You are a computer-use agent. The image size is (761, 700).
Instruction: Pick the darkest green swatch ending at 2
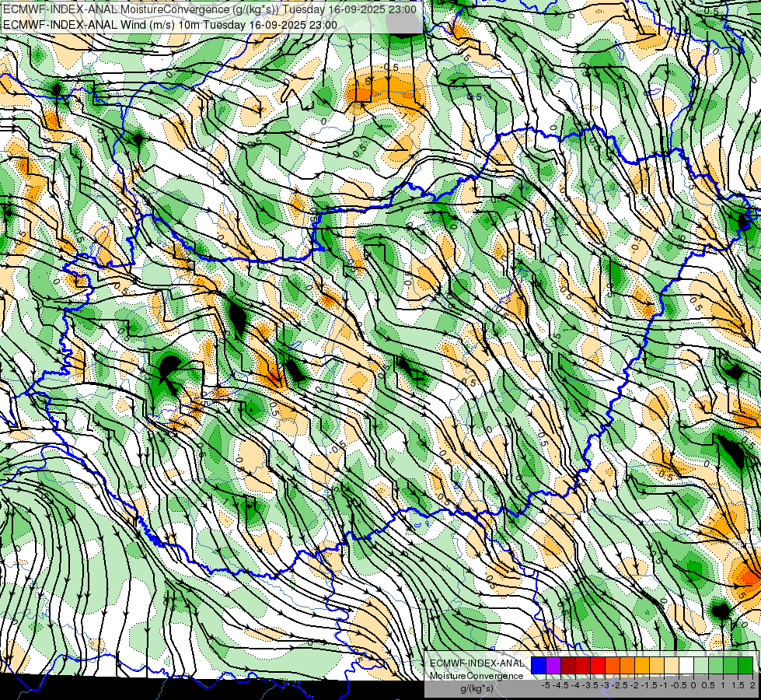tap(745, 666)
